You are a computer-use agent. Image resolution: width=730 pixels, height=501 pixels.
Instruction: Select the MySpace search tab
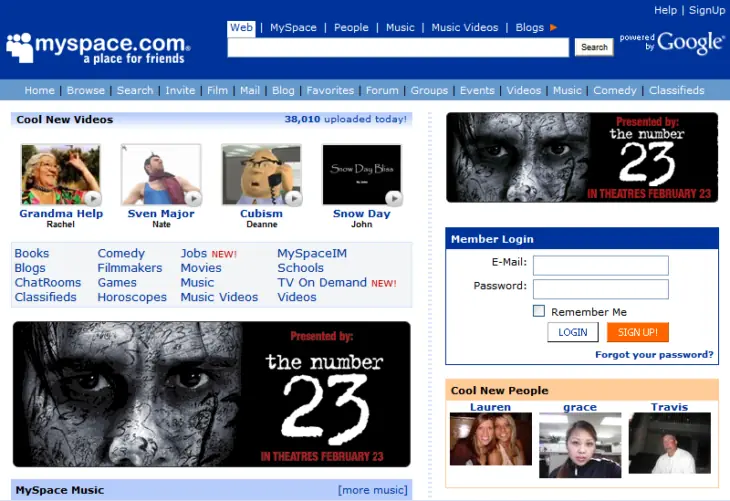tap(293, 27)
